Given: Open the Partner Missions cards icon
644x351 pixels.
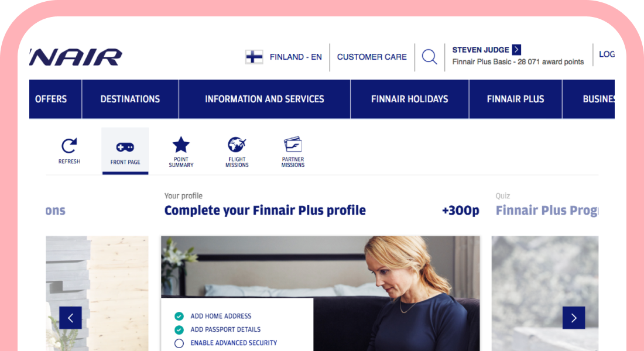Looking at the screenshot, I should pyautogui.click(x=293, y=144).
